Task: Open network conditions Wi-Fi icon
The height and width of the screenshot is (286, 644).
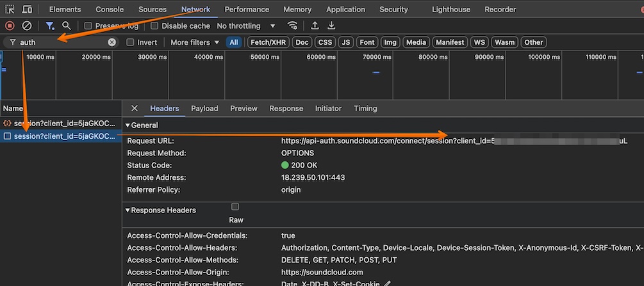Action: (x=293, y=26)
